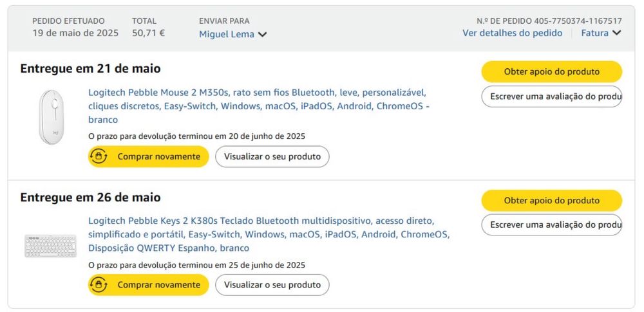Click the white Pebble keyboard thumbnail
This screenshot has width=644, height=312.
tap(50, 246)
